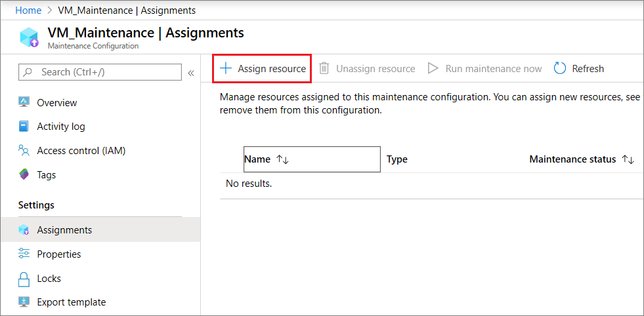Click the Overview monitor icon

(24, 102)
